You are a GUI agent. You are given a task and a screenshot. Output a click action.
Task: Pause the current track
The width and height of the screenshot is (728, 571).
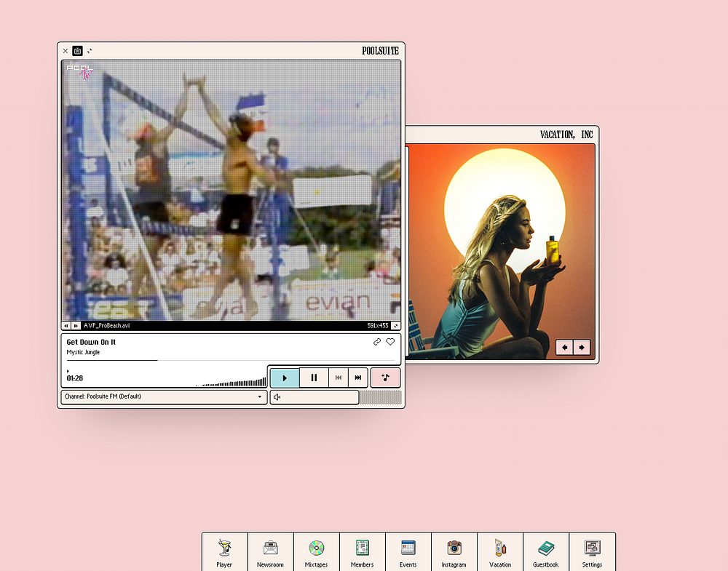coord(314,378)
